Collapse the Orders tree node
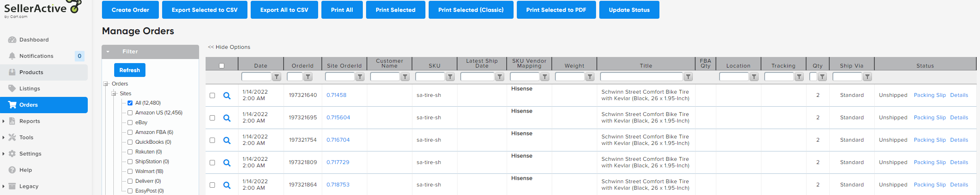The width and height of the screenshot is (980, 195). tap(106, 84)
